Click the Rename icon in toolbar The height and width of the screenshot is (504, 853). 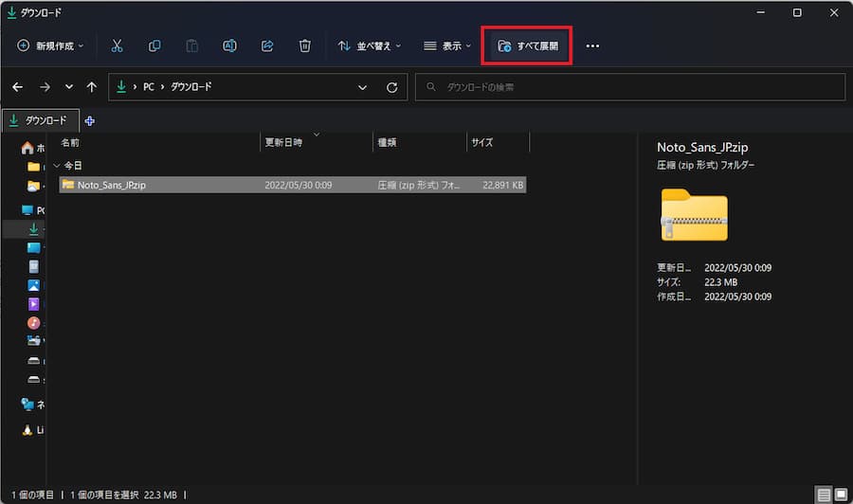(x=229, y=45)
